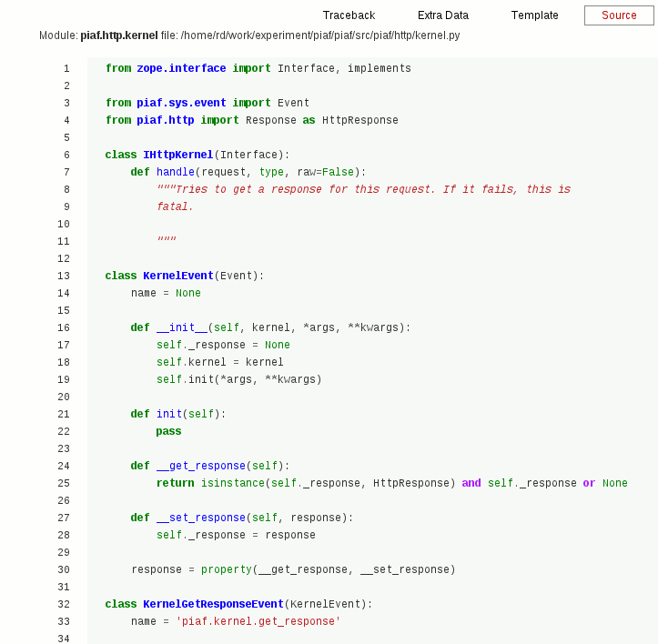Click the kernel.py file path text
This screenshot has width=658, height=644.
[x=319, y=35]
